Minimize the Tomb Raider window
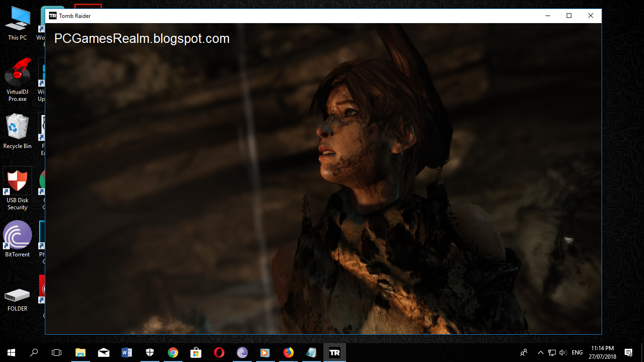This screenshot has width=644, height=362. click(x=548, y=16)
